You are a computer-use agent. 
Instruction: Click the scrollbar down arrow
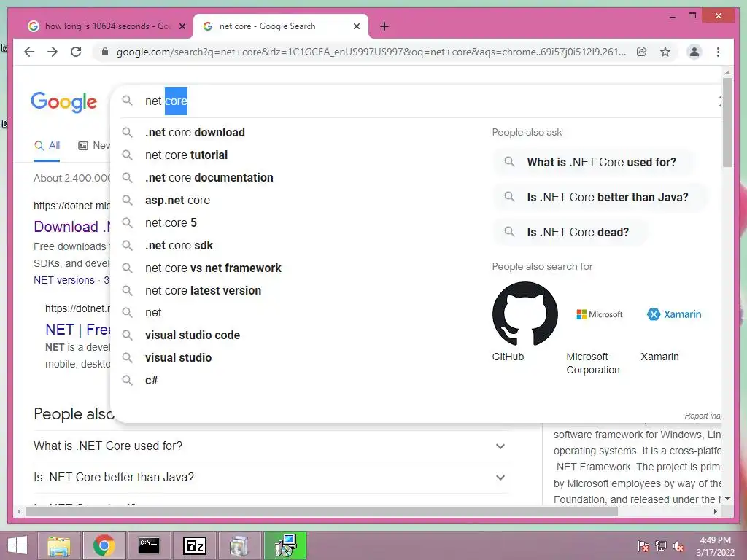click(x=727, y=499)
